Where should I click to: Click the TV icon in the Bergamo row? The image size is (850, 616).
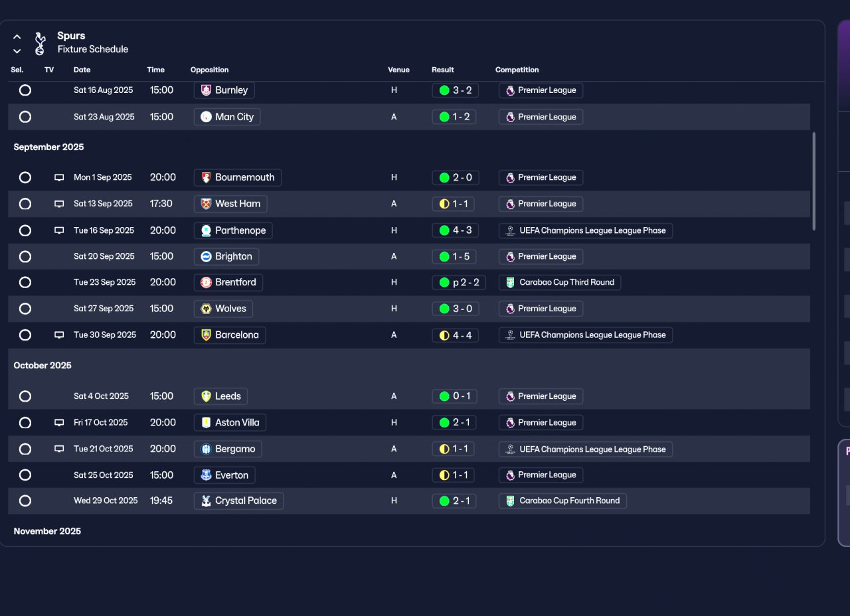(59, 449)
